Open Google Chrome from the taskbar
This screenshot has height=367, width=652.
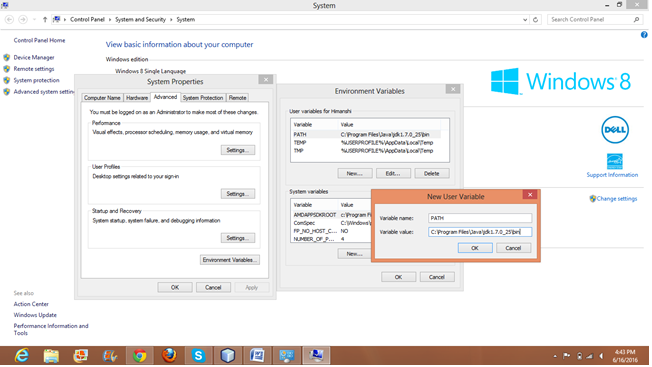pyautogui.click(x=140, y=356)
